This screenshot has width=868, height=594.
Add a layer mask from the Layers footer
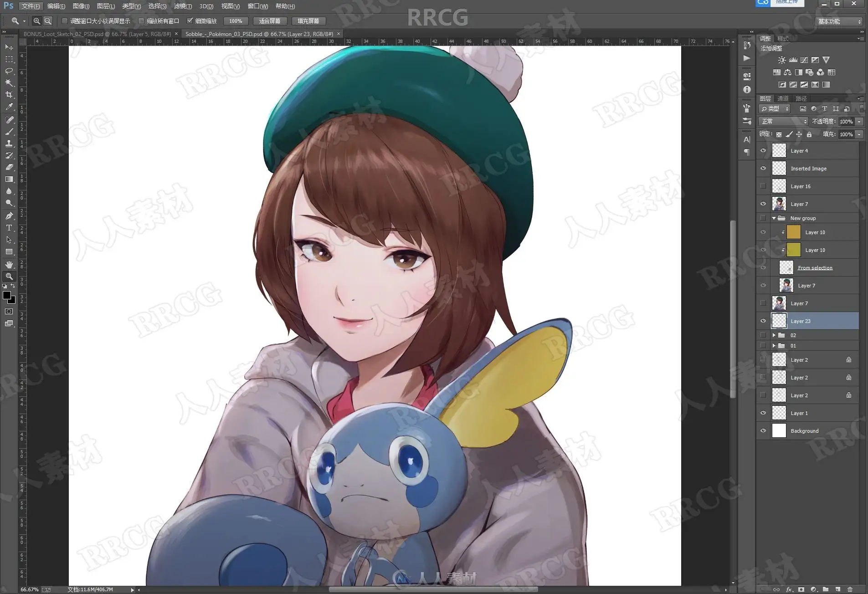pos(801,589)
